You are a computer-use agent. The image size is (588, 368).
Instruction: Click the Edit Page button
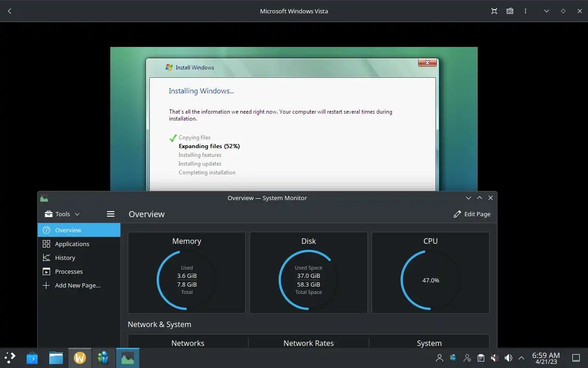click(472, 214)
